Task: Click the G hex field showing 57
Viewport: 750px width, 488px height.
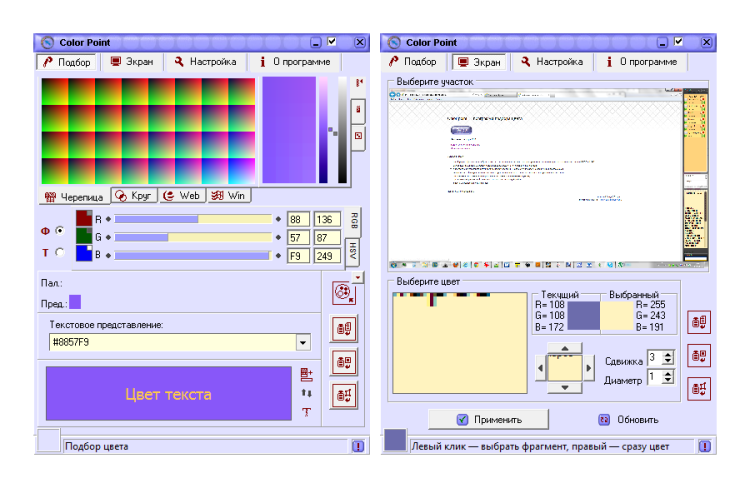Action: coord(298,238)
